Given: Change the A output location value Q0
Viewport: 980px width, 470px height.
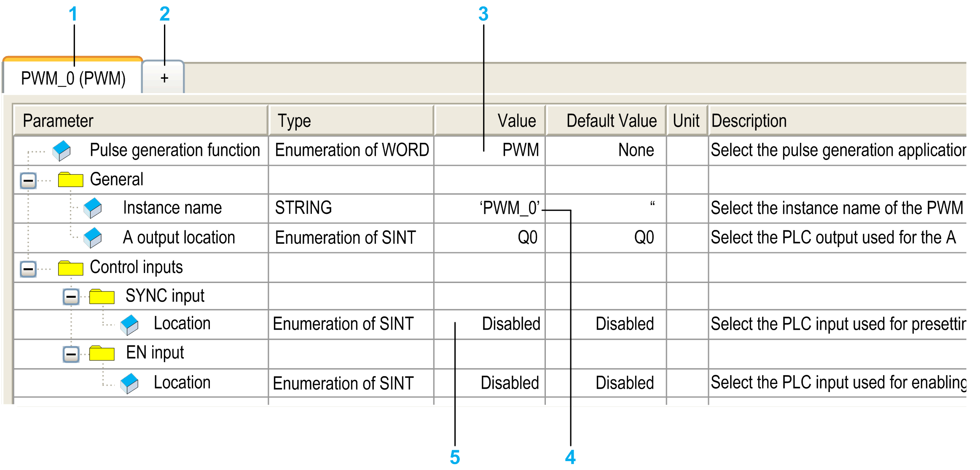Looking at the screenshot, I should [x=527, y=237].
